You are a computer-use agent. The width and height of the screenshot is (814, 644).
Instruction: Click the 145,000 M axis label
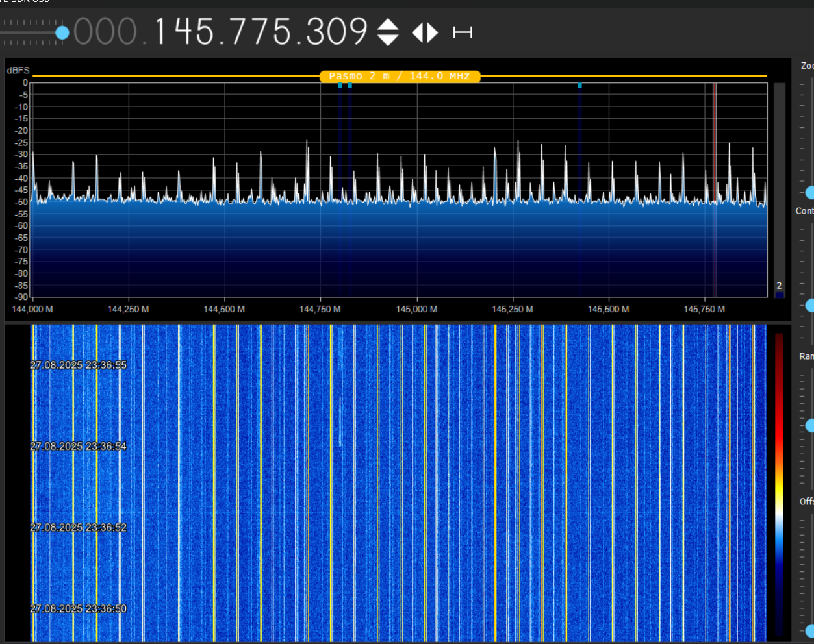click(416, 309)
